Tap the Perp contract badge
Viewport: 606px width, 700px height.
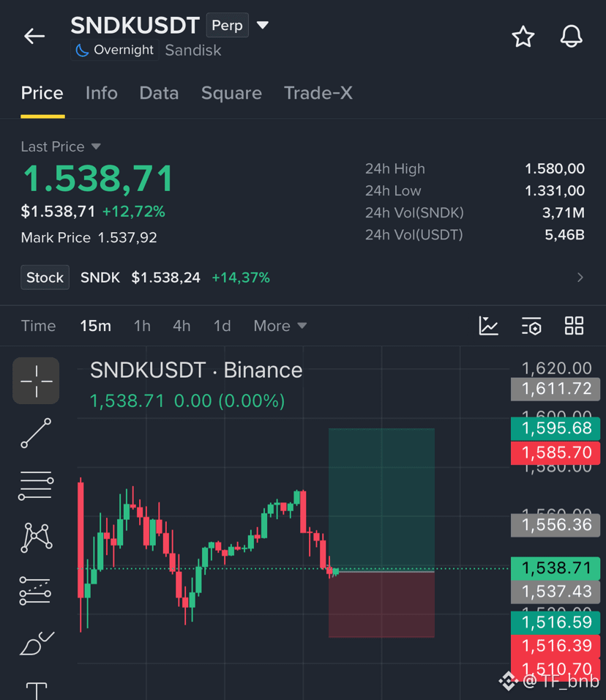(227, 26)
